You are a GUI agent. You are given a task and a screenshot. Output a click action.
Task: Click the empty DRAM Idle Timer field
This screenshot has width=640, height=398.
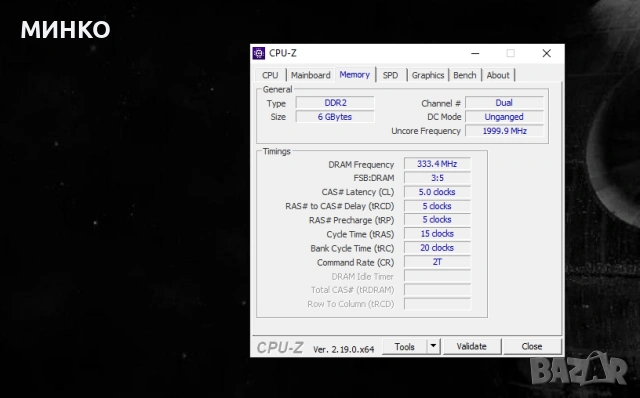437,276
